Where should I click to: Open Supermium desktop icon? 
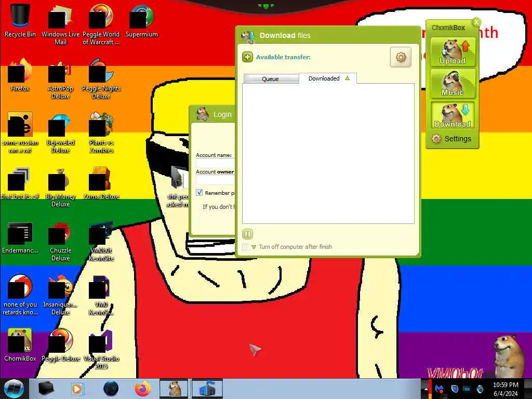coord(141,21)
